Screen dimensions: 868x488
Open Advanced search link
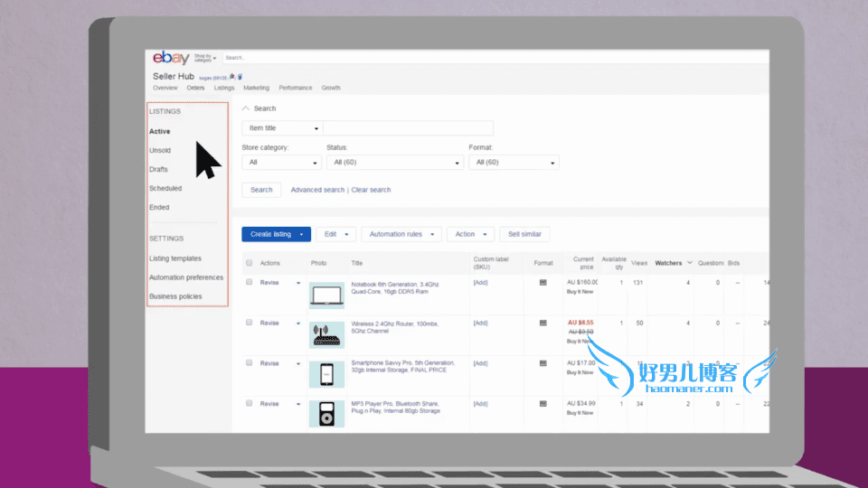pyautogui.click(x=317, y=190)
